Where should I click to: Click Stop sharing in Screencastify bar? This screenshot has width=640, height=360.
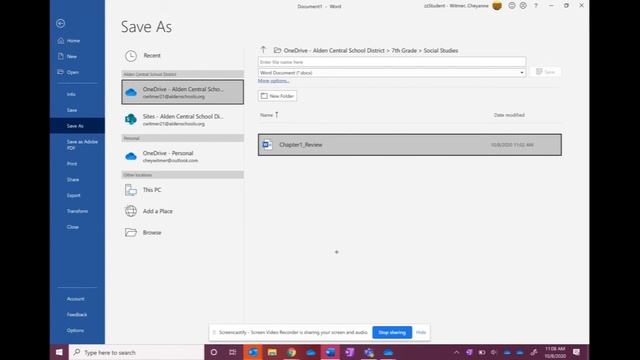pyautogui.click(x=392, y=332)
